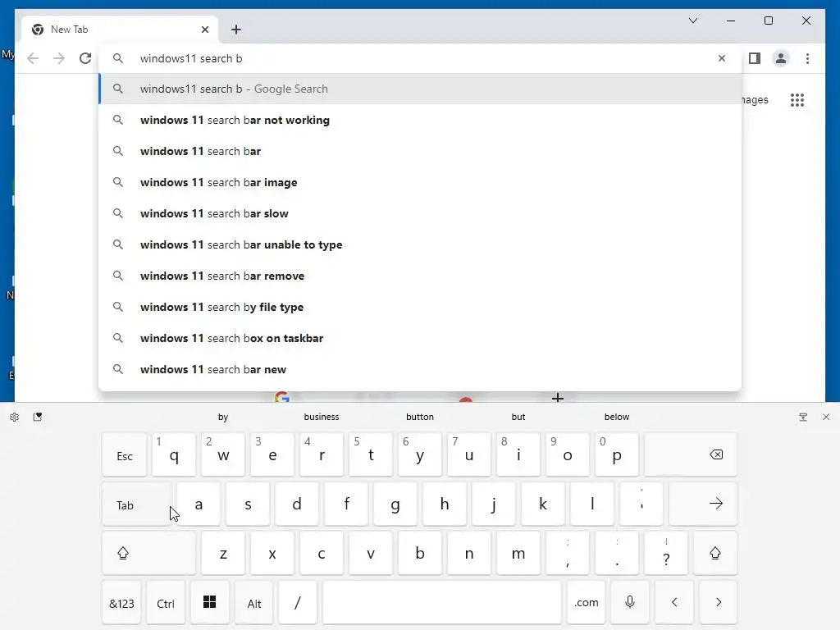840x630 pixels.
Task: Tap the m key
Action: (x=518, y=553)
